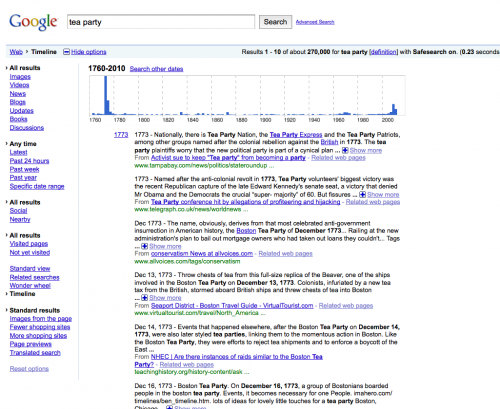The height and width of the screenshot is (409, 500).
Task: Enable Page previews option
Action: 31,344
